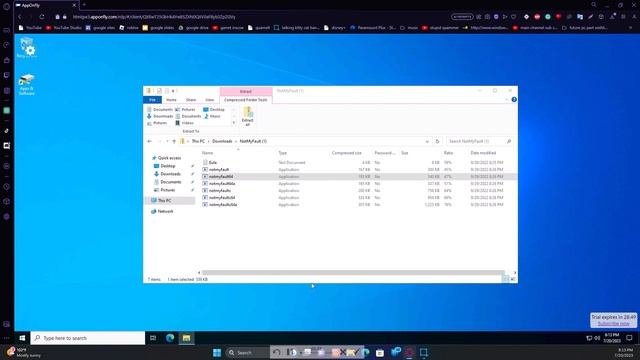The height and width of the screenshot is (360, 640).
Task: Open the address bar history dropdown
Action: point(427,141)
